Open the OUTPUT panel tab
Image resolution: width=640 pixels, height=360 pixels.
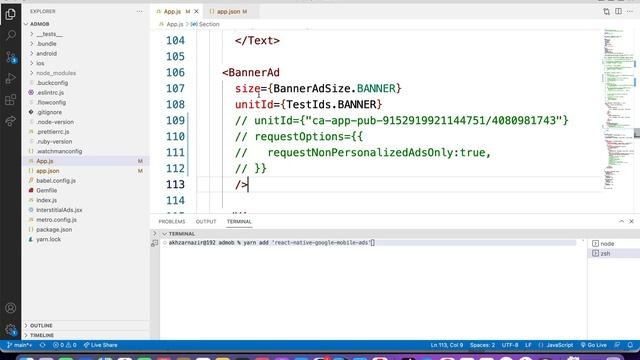click(x=206, y=222)
